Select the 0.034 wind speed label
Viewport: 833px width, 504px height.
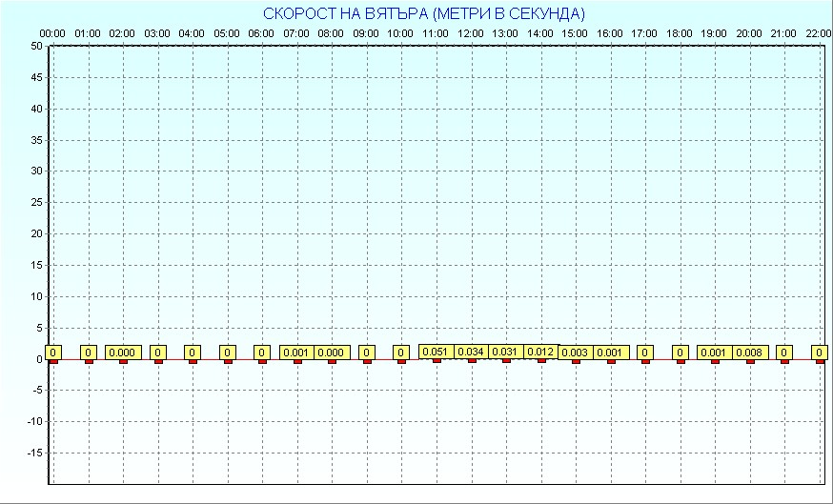(x=471, y=352)
